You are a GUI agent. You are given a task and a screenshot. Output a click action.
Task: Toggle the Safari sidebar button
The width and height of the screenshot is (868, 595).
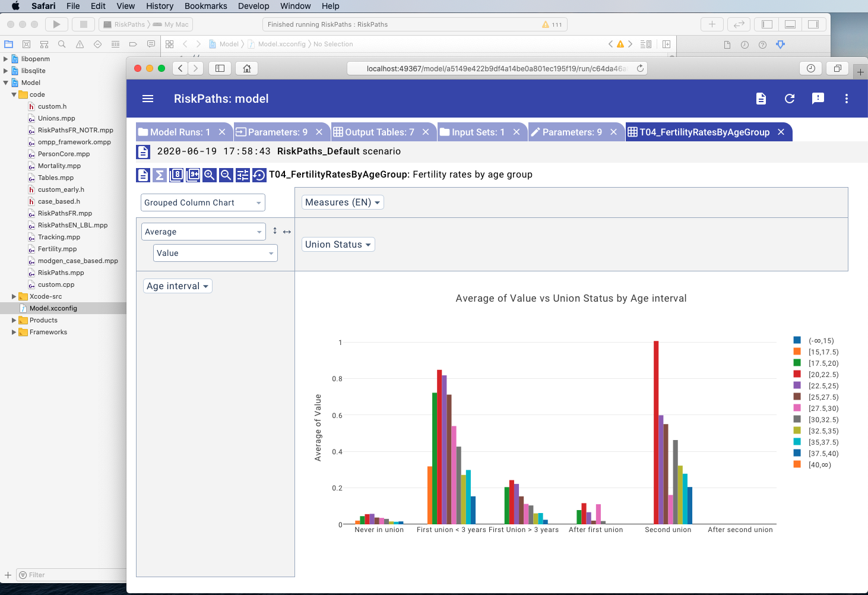coord(220,68)
